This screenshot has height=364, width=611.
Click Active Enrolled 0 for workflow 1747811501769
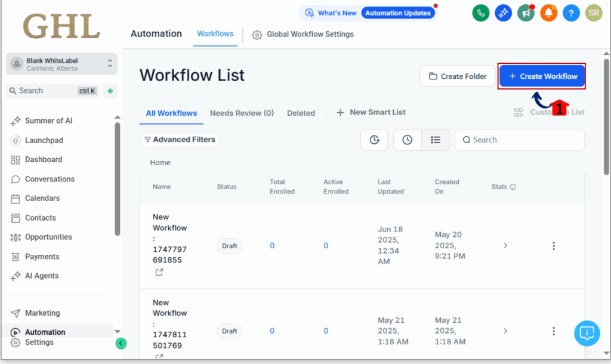pos(326,331)
